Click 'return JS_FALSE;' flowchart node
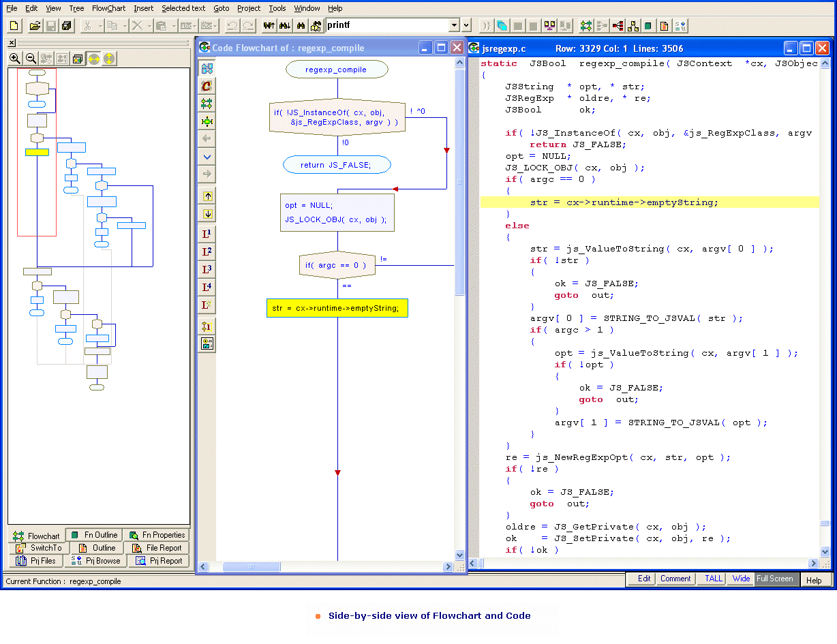The height and width of the screenshot is (644, 837). 337,165
